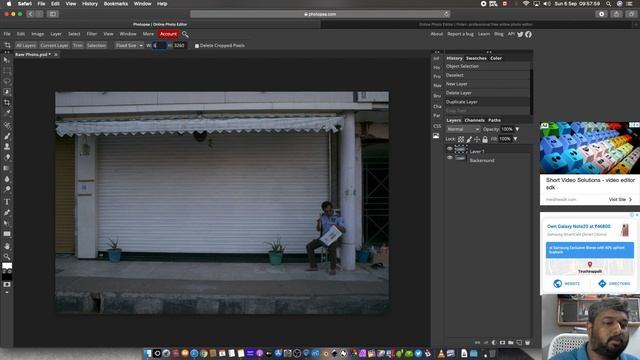This screenshot has width=640, height=360.
Task: Switch to the Paths tab
Action: [x=494, y=120]
